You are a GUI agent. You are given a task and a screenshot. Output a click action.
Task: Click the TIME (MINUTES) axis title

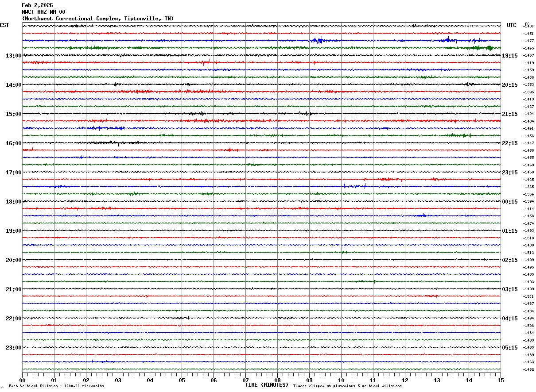(267, 385)
